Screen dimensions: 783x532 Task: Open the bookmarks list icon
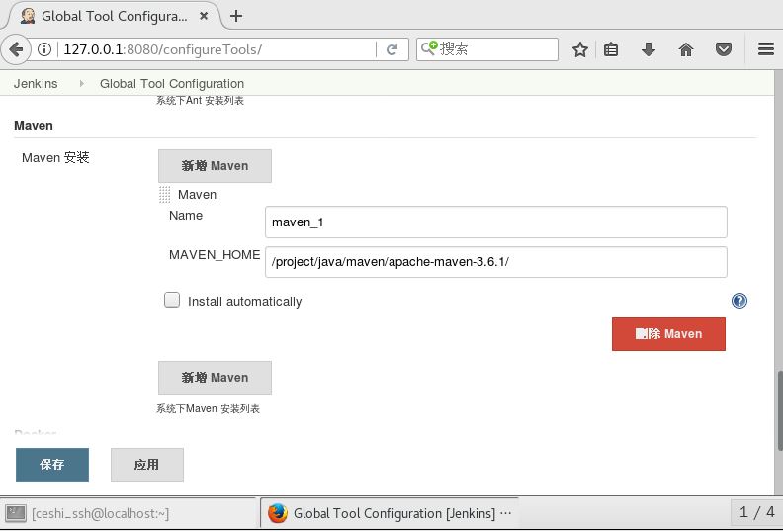point(611,49)
